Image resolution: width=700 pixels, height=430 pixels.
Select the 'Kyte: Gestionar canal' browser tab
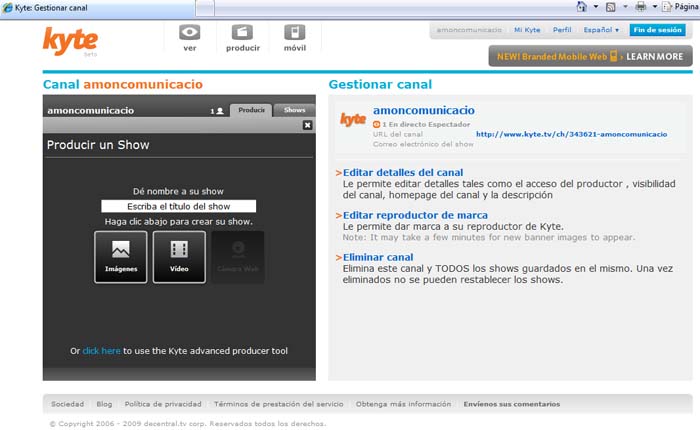97,8
